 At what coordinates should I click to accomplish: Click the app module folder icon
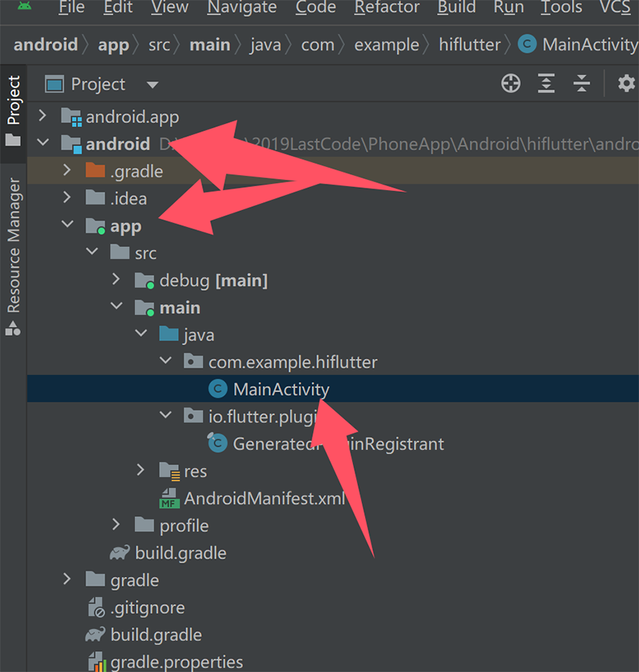(95, 226)
